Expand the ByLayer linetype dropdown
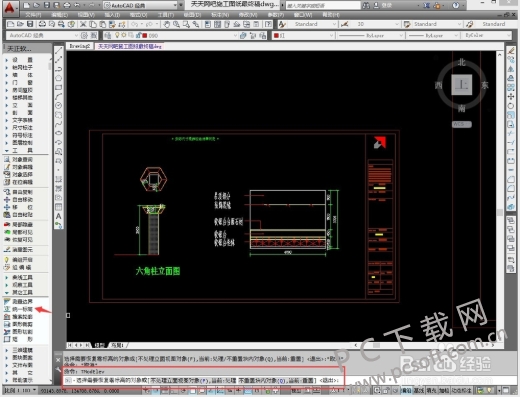The width and height of the screenshot is (520, 397). click(372, 35)
